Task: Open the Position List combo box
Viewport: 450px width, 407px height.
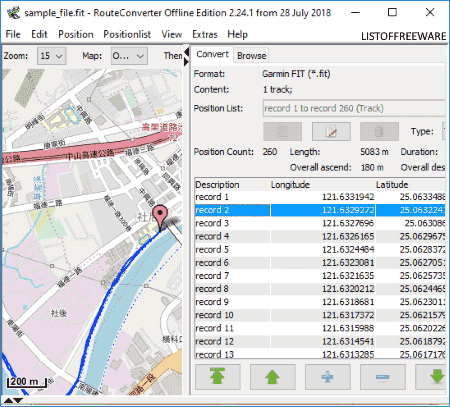Action: pyautogui.click(x=354, y=108)
